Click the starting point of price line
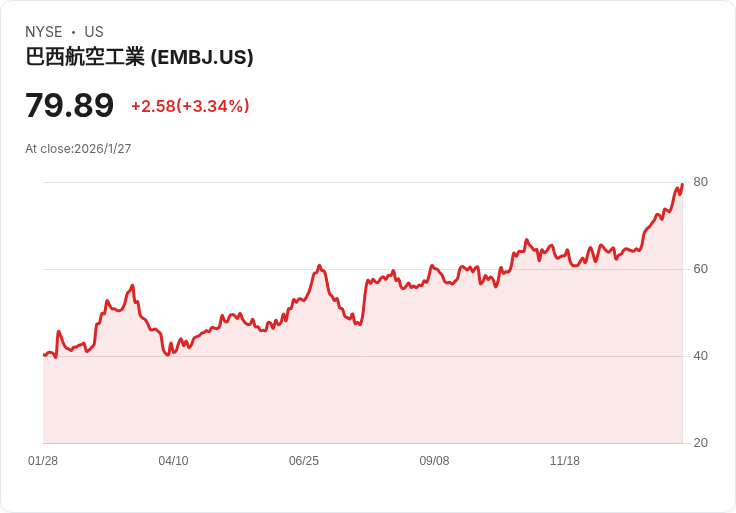The image size is (736, 513). click(x=44, y=355)
